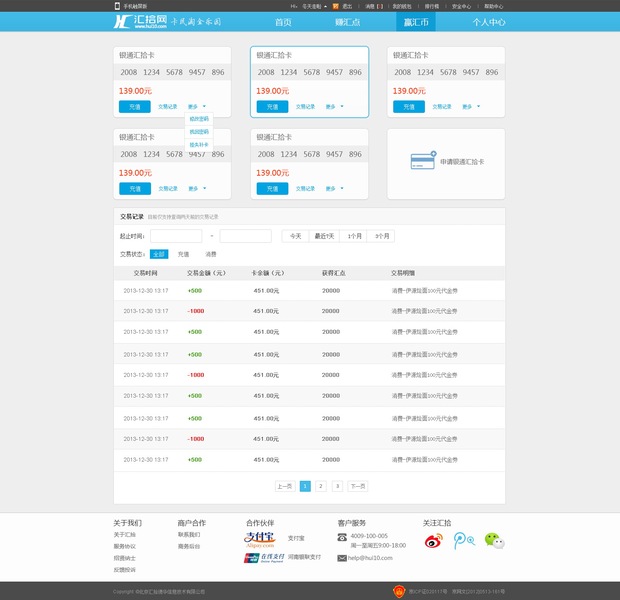The height and width of the screenshot is (600, 620).
Task: Choose 找回密码 from the open dropdown menu
Action: 199,132
